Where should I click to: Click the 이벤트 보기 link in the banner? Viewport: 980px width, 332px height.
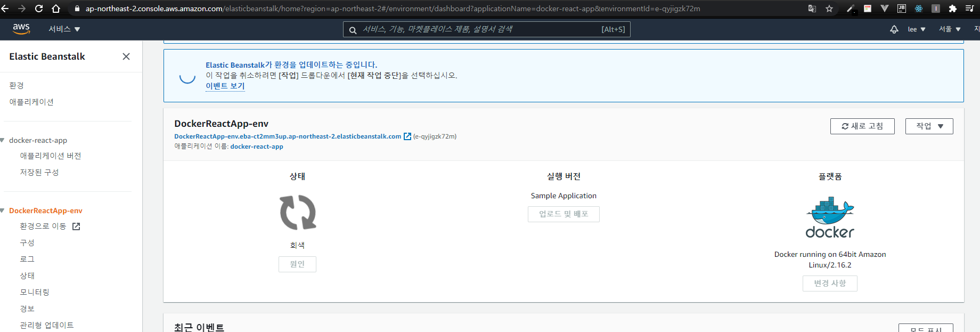click(225, 86)
